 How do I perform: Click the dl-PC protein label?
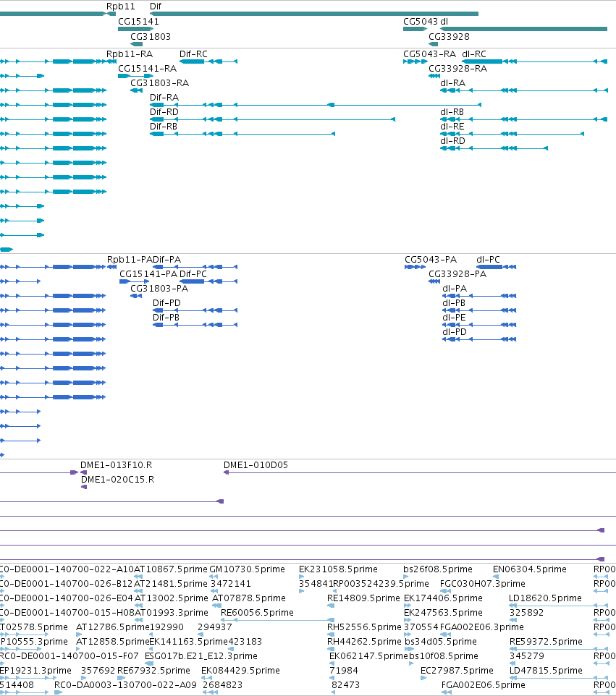coord(488,260)
